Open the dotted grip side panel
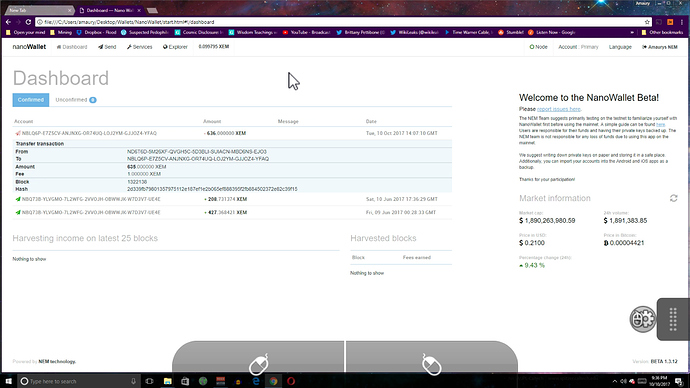 click(x=673, y=319)
